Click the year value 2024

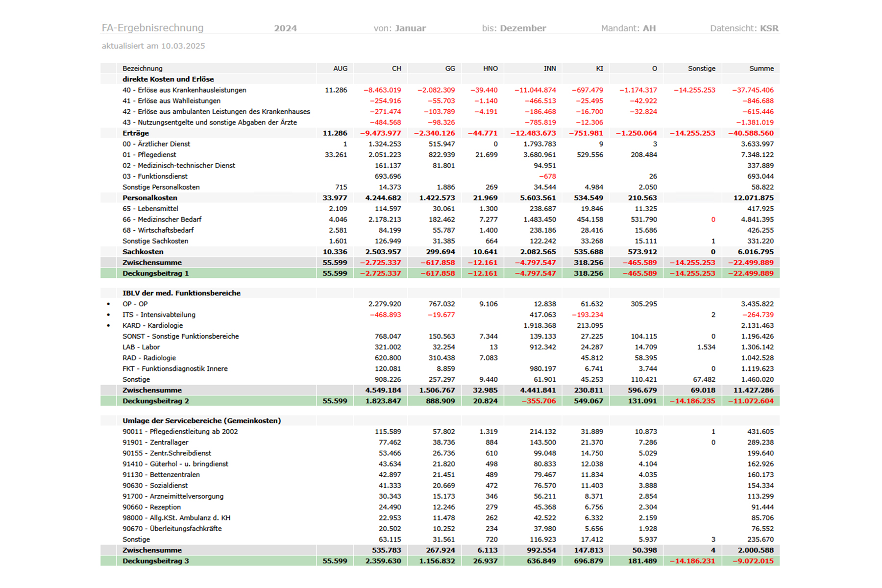click(x=285, y=28)
